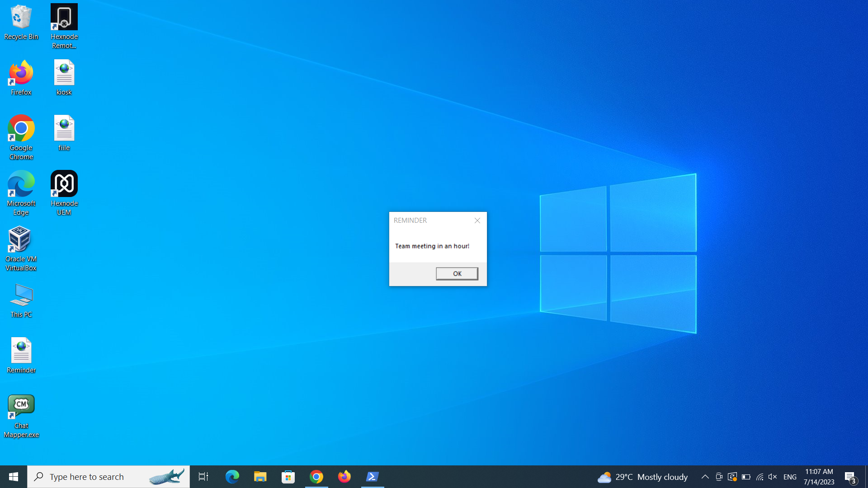Screen dimensions: 868x488
Task: Open the clock showing 11:07 AM
Action: coord(819,477)
